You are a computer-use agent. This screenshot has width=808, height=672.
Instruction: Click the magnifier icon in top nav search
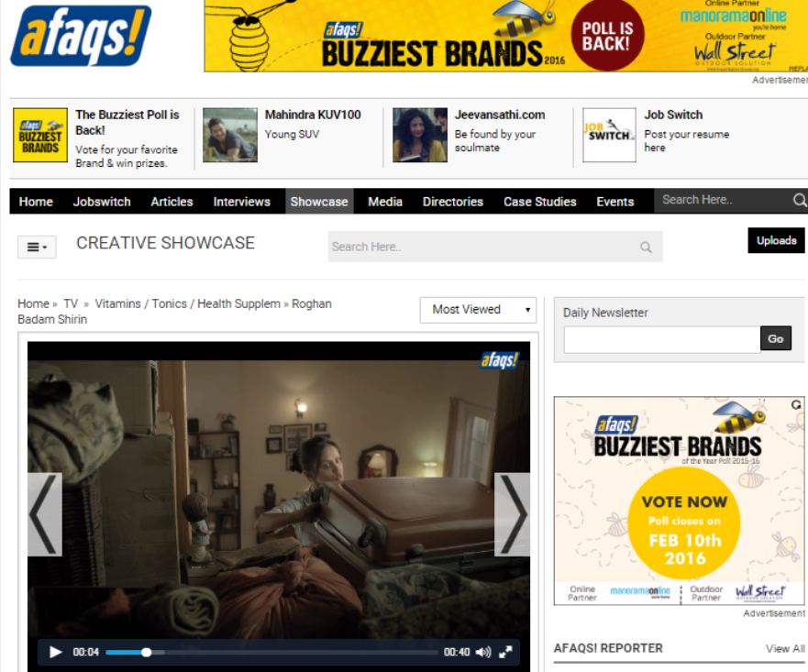pos(799,200)
